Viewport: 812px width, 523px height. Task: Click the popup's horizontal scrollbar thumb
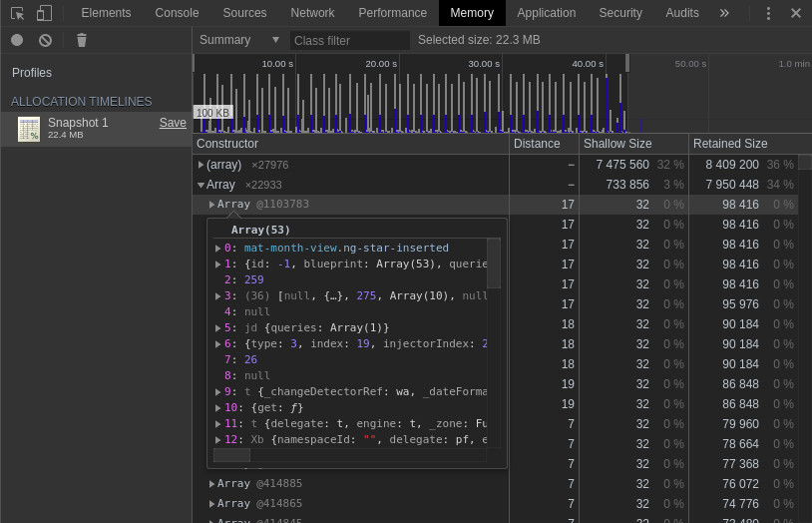[231, 455]
